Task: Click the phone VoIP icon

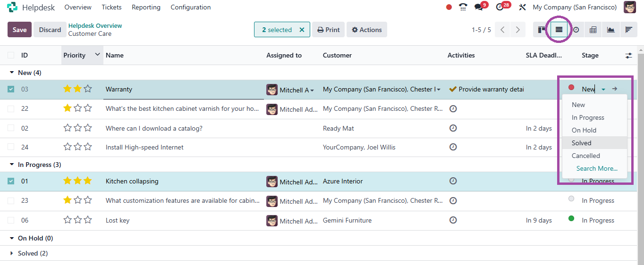Action: [x=463, y=7]
